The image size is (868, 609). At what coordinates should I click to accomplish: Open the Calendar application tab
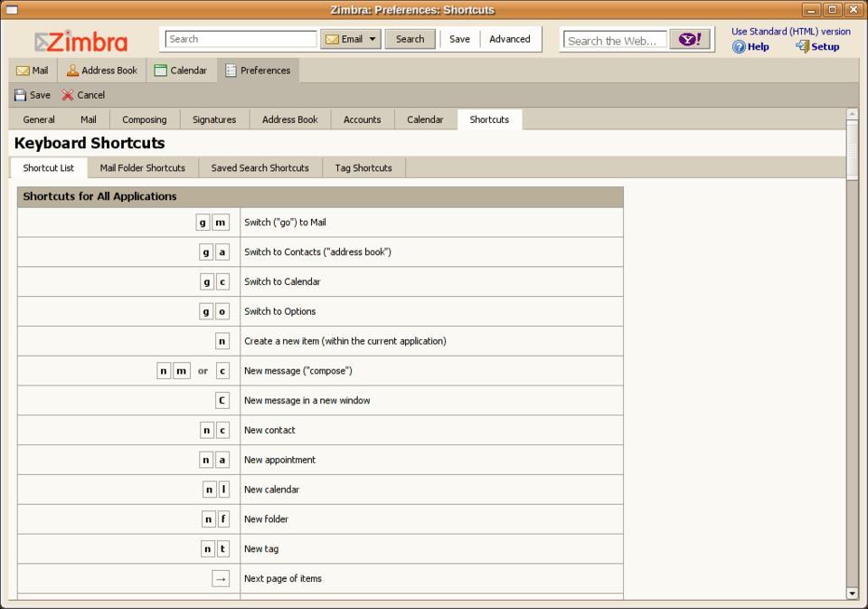180,71
